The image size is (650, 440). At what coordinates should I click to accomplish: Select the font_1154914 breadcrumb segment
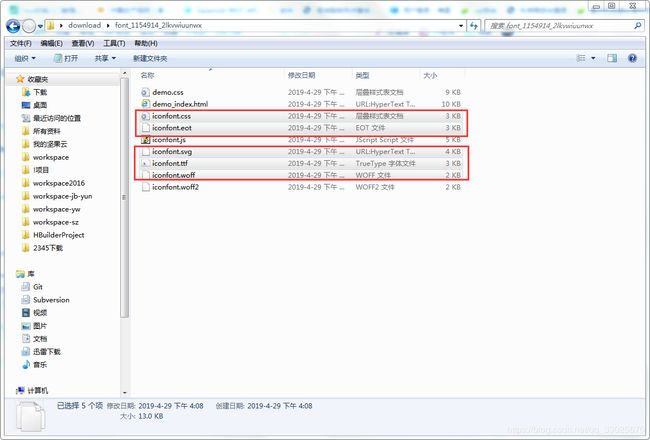pos(158,25)
